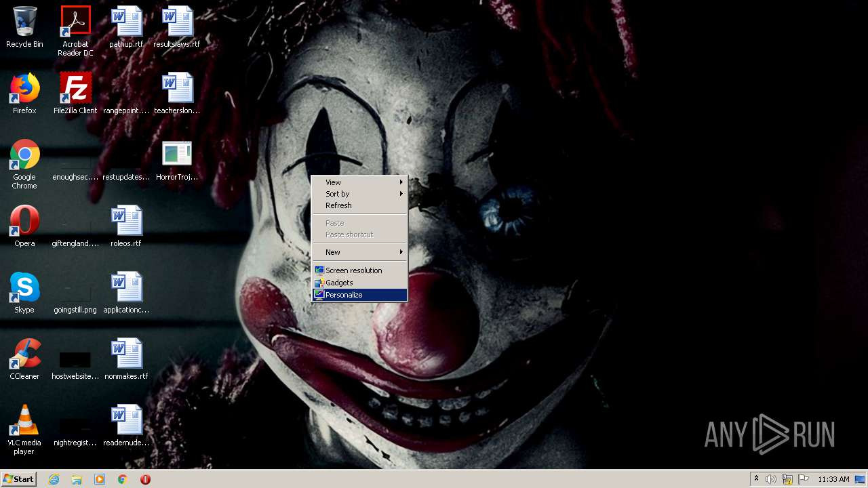This screenshot has height=488, width=868.
Task: Open Gadgets from context menu
Action: pyautogui.click(x=359, y=283)
